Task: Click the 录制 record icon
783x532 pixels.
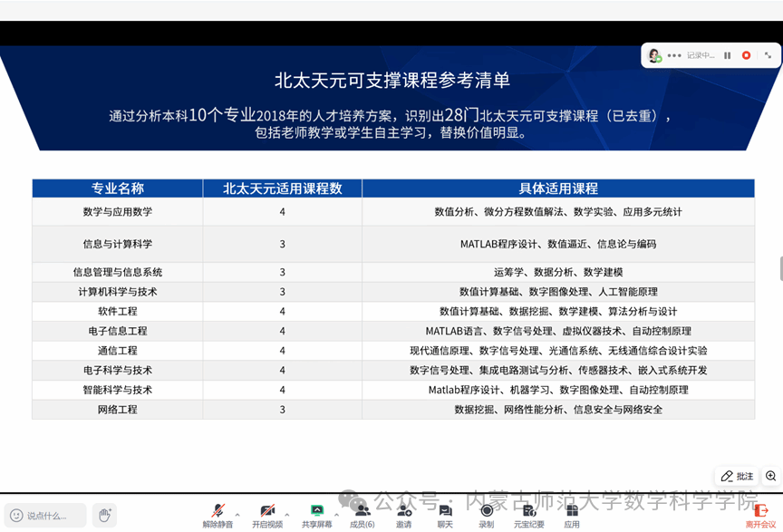Action: coord(487,512)
